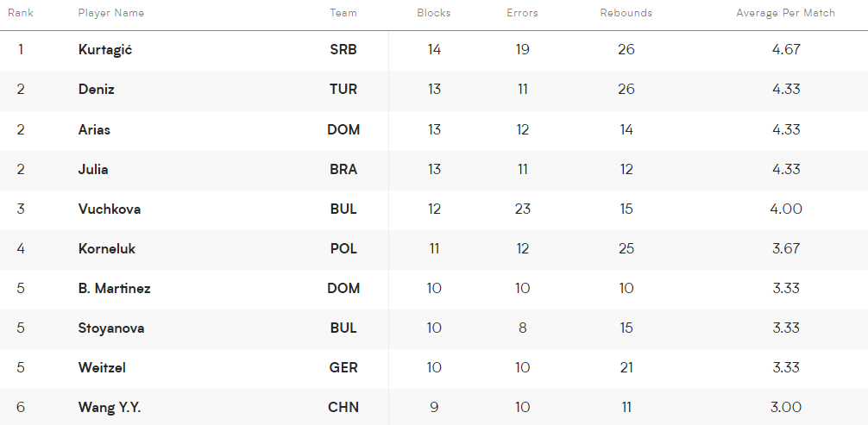Sort by the Rebounds column header
This screenshot has width=868, height=425.
(x=626, y=13)
